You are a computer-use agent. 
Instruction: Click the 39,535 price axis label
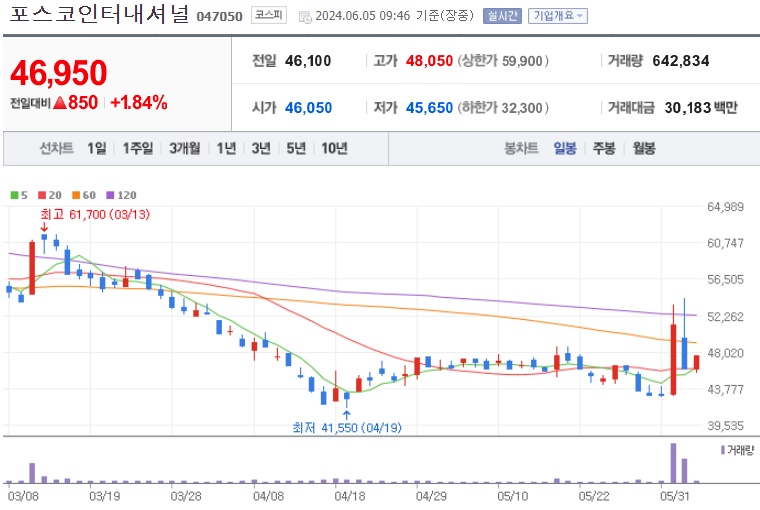(725, 426)
